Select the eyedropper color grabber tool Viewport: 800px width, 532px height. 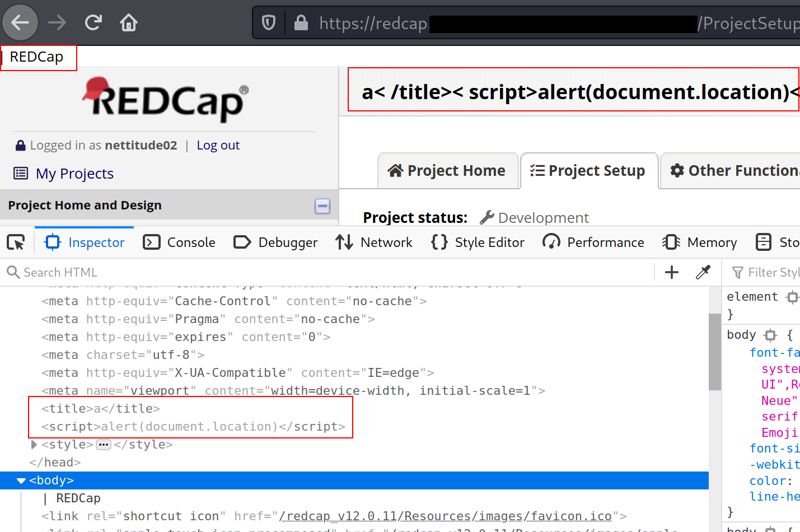[703, 273]
